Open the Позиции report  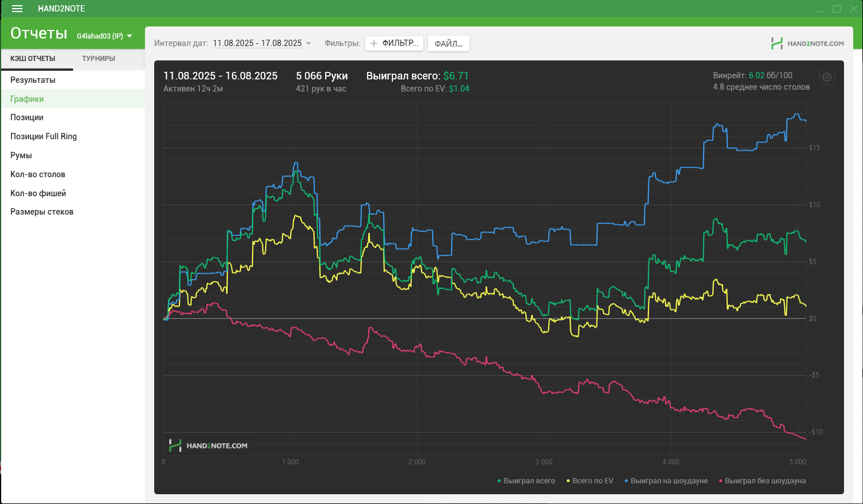point(73,117)
